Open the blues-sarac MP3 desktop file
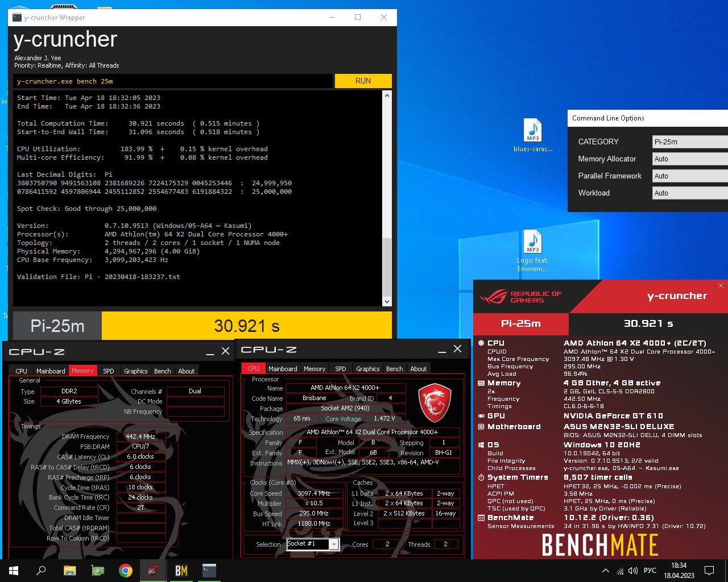The width and height of the screenshot is (728, 582). [x=533, y=135]
